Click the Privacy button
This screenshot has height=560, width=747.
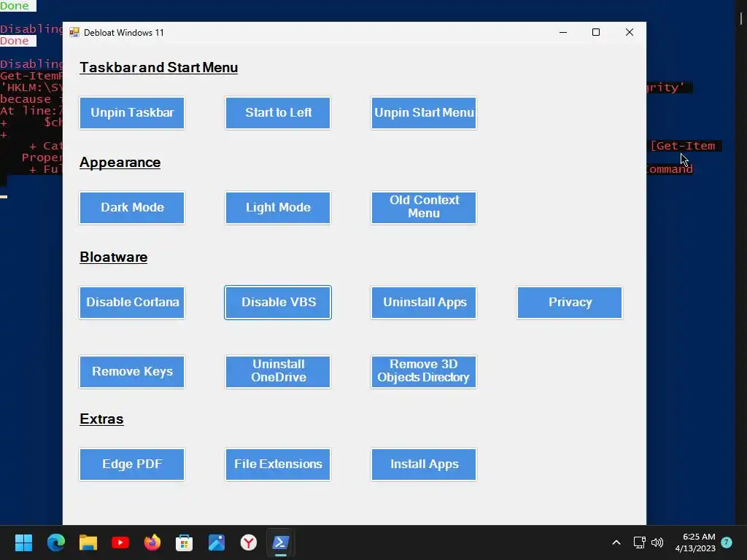[569, 303]
